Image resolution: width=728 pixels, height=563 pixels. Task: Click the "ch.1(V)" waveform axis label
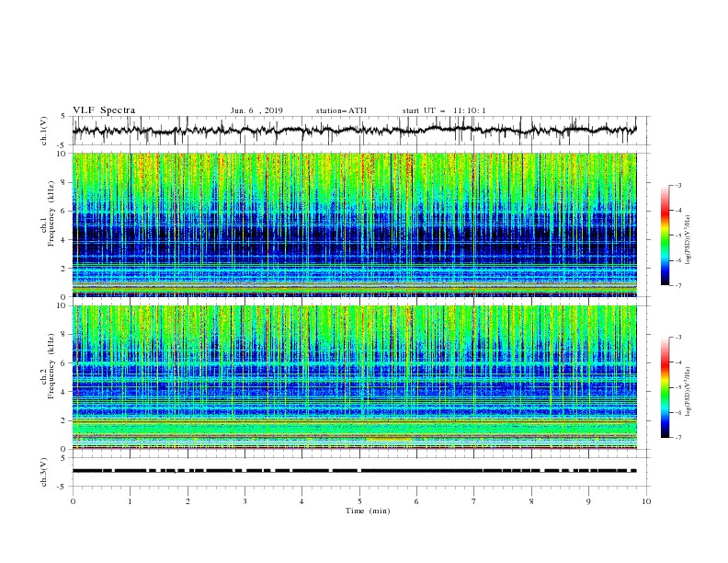[x=44, y=131]
